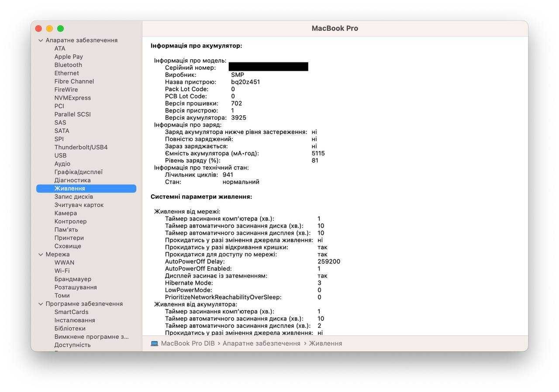Screen dimensions: 559x392
Task: Click MacBook Pro DIB in path bar
Action: (x=188, y=344)
